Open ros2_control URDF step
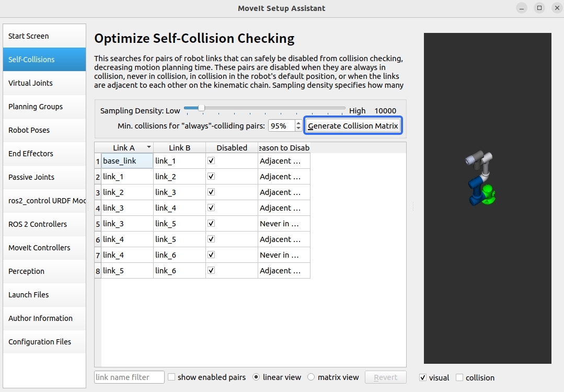The width and height of the screenshot is (564, 392). (44, 201)
